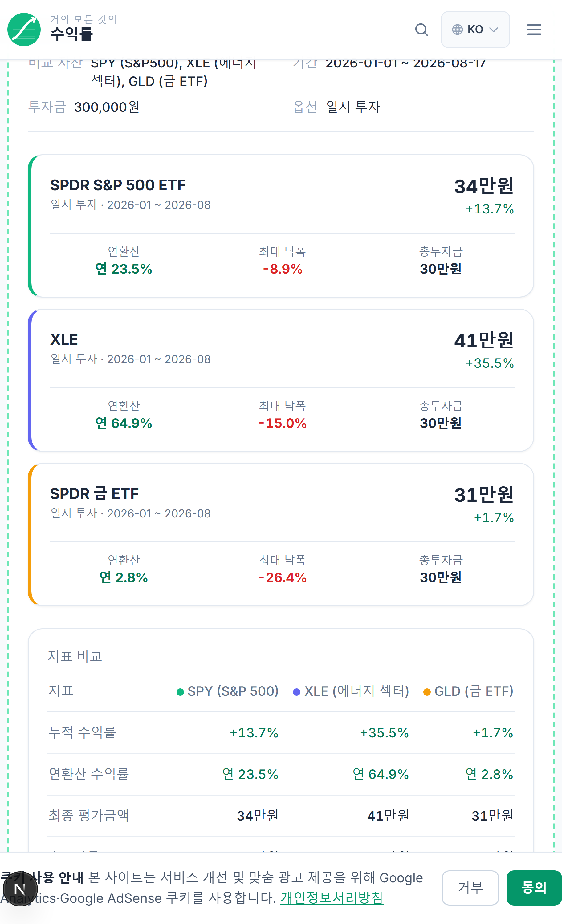Click the chevron next to KO
The image size is (562, 924).
494,30
